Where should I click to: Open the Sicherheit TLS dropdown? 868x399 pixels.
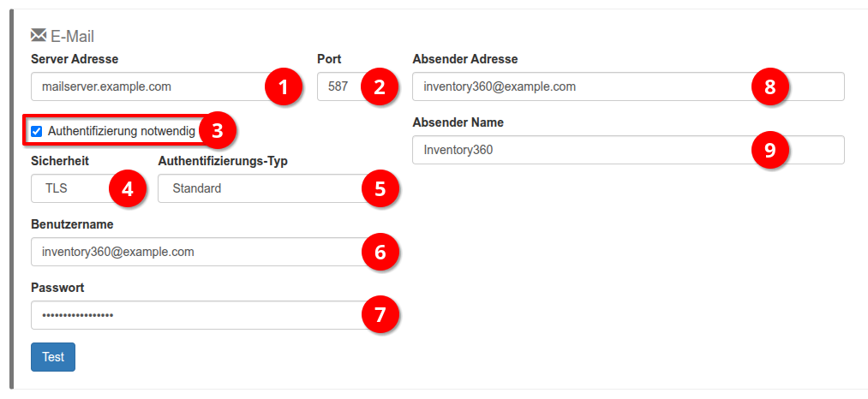70,188
